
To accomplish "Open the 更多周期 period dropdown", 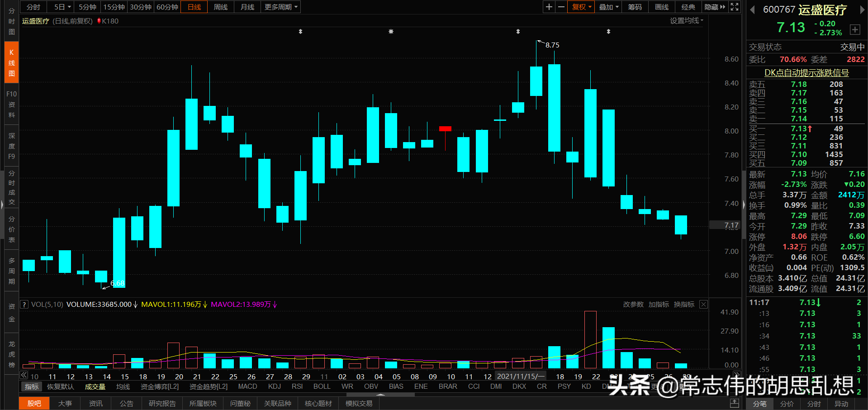I will (x=280, y=7).
